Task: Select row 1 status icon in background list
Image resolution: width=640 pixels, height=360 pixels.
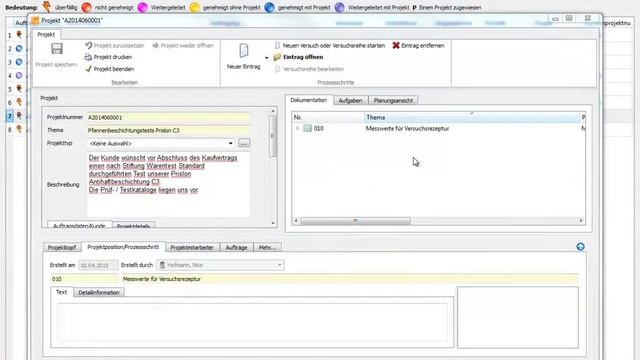Action: pyautogui.click(x=19, y=35)
